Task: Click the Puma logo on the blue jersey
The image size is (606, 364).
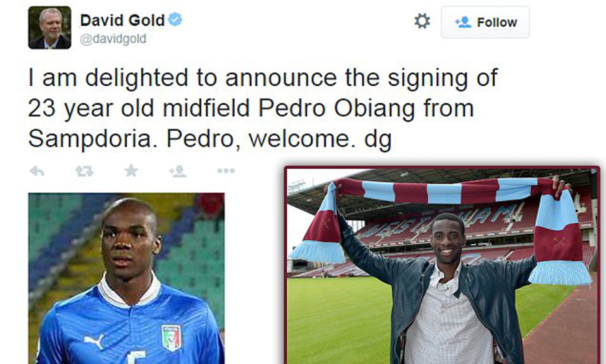Action: 94,341
